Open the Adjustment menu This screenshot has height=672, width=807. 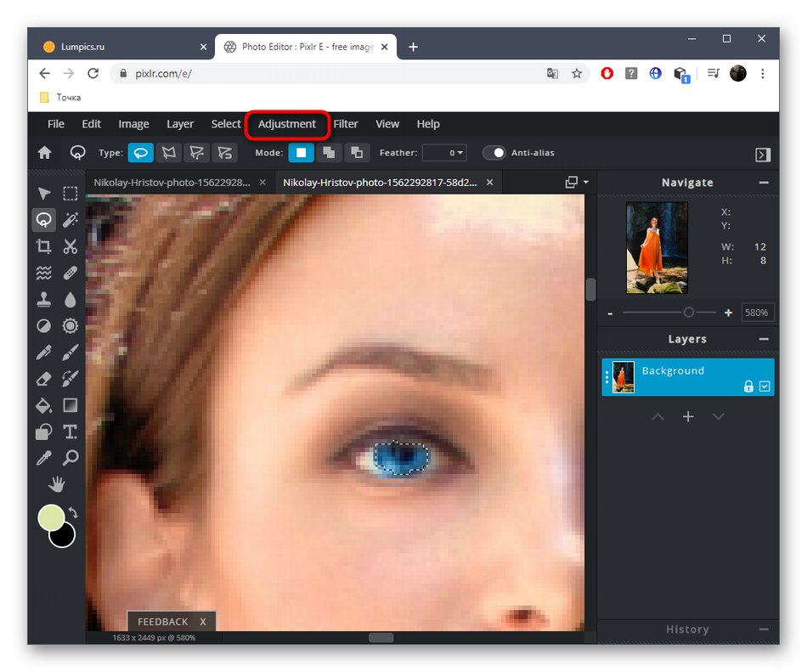pos(287,124)
